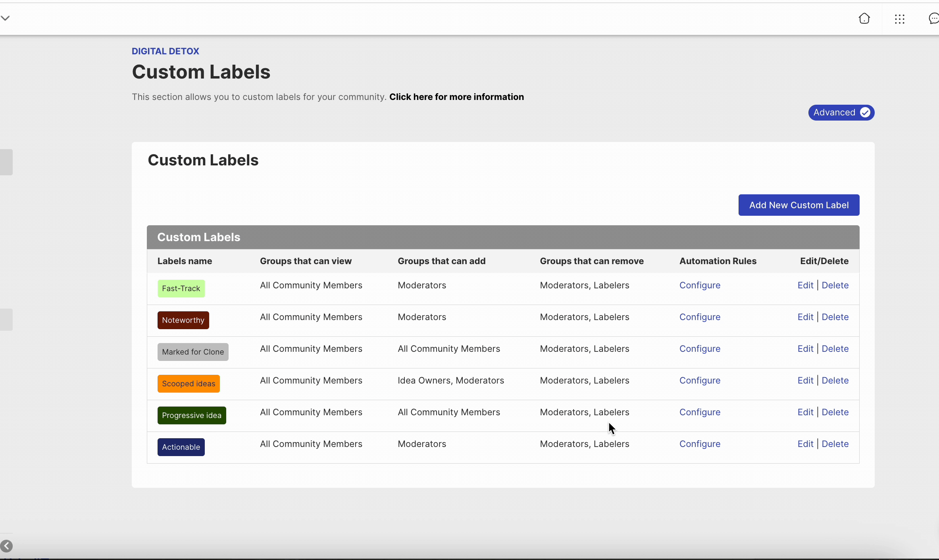Click Moderators add-group cell in Actionable row
Viewport: 939px width, 560px height.
click(x=422, y=444)
